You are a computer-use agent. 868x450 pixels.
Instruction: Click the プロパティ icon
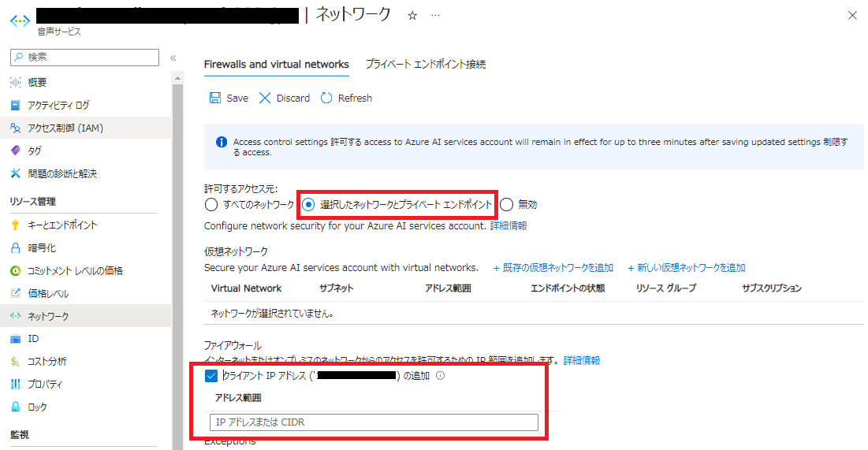pyautogui.click(x=16, y=384)
